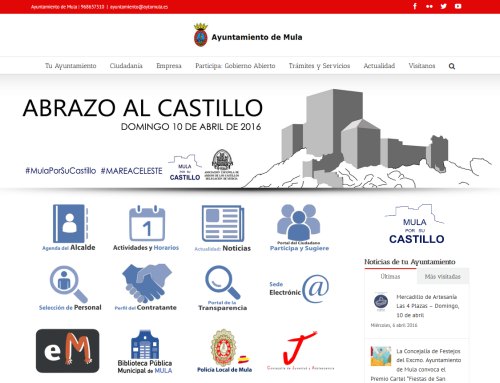
Task: Open Actualidad menu
Action: coord(379,66)
